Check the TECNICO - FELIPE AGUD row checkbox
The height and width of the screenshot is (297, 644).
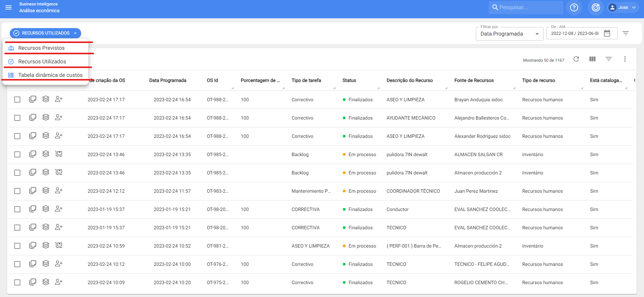pyautogui.click(x=17, y=264)
